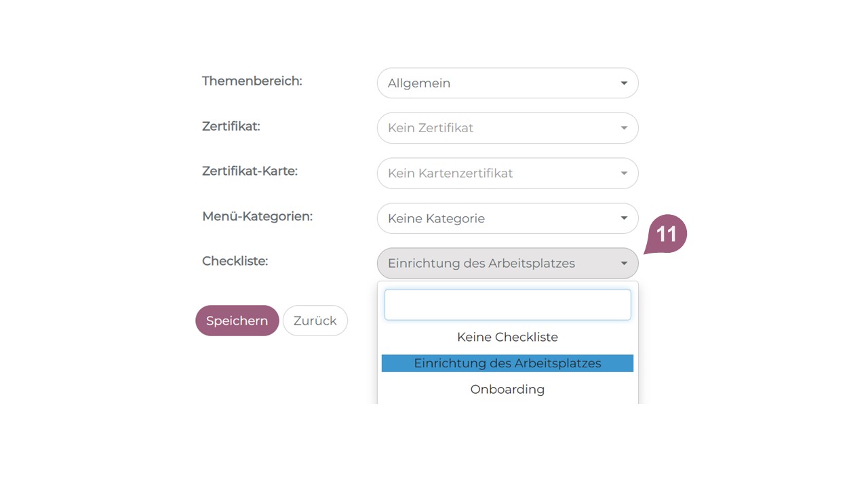The height and width of the screenshot is (488, 868).
Task: Pick highlighted Einrichtung des Arbeitsplatzes option
Action: (507, 363)
